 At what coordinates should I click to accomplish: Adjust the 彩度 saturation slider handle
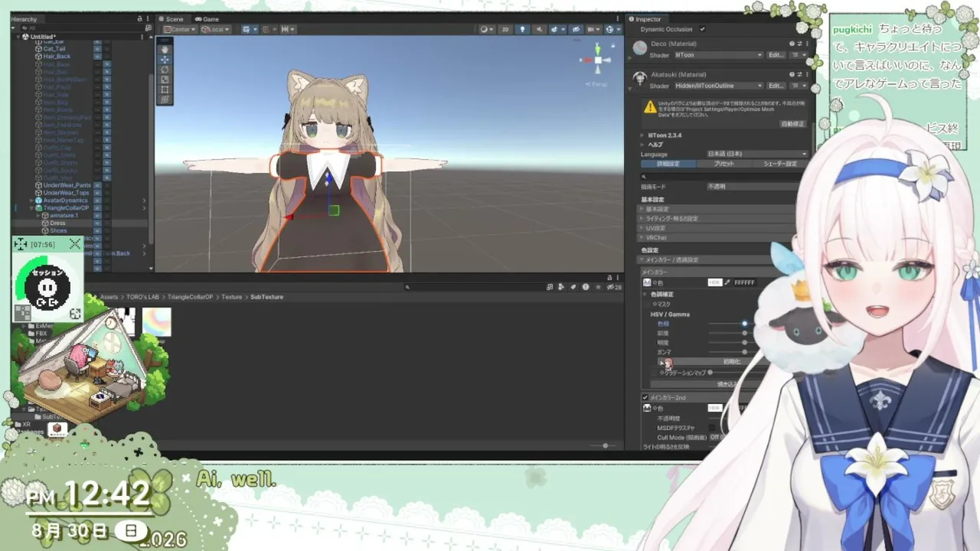744,333
